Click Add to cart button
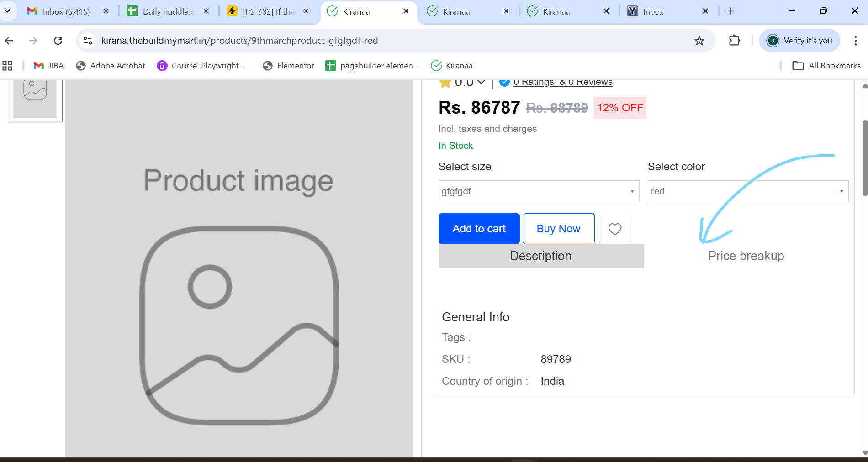This screenshot has height=462, width=868. pos(479,229)
